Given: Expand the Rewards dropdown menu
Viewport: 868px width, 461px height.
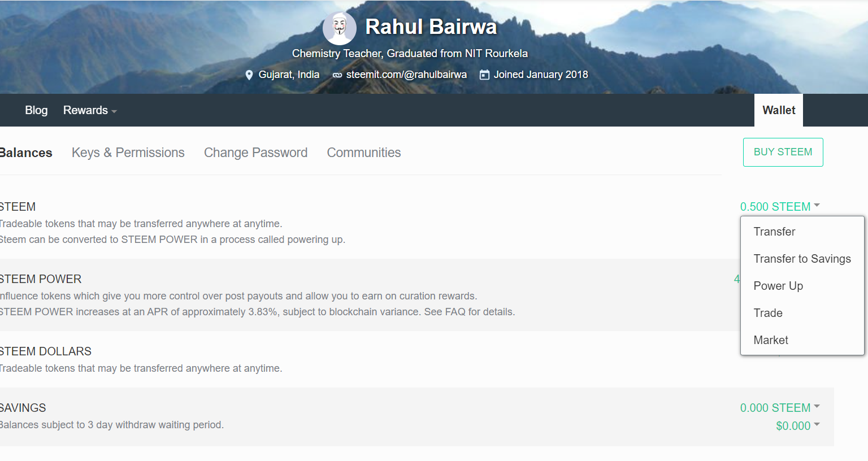Looking at the screenshot, I should pos(90,110).
